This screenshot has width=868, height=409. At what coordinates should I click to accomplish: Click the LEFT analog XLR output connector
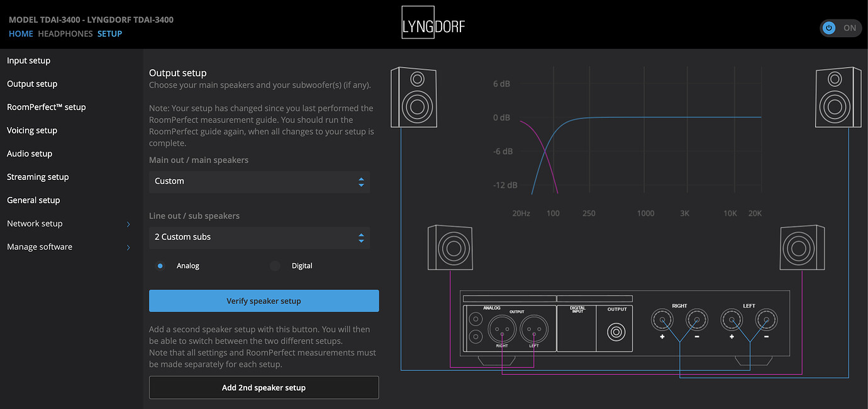point(534,328)
